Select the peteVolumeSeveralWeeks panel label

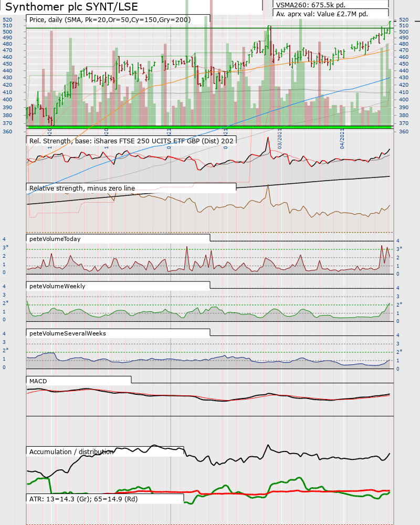click(68, 333)
